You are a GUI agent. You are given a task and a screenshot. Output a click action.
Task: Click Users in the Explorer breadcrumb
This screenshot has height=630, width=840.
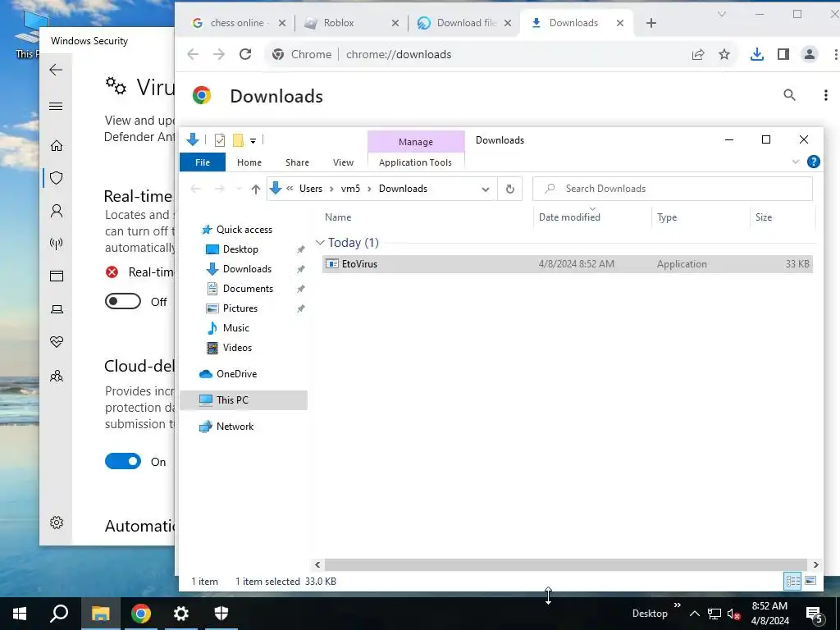click(311, 189)
